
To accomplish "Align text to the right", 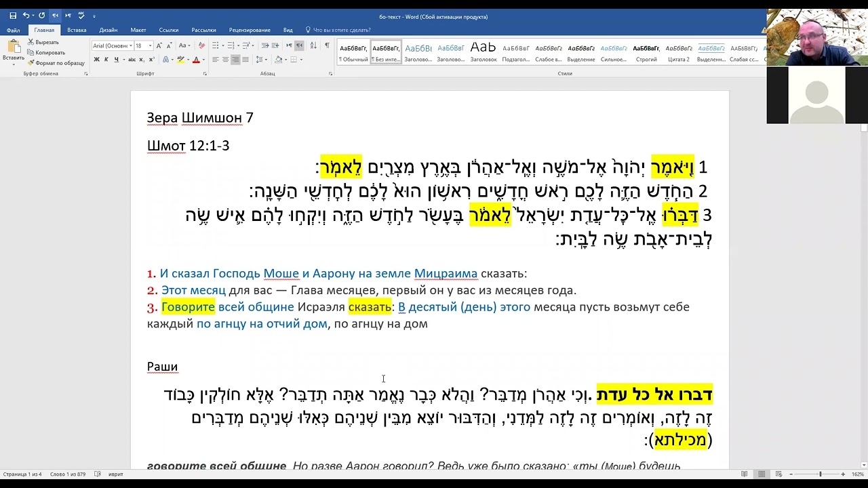I will tap(235, 60).
